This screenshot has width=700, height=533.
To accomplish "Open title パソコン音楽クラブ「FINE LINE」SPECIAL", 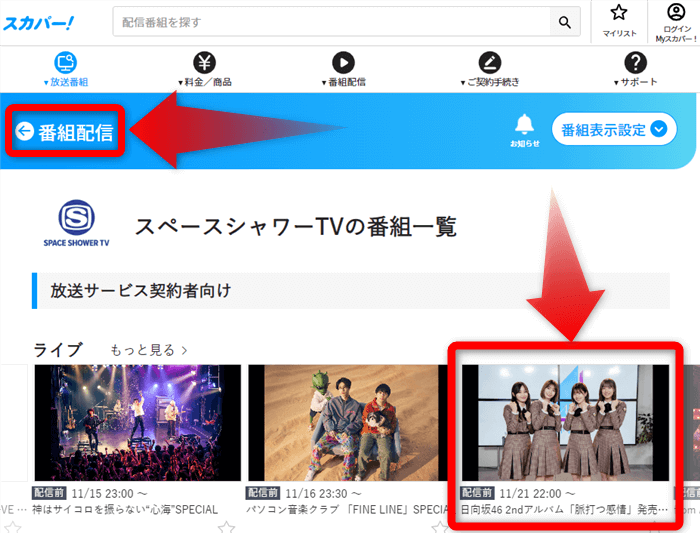I will tap(347, 510).
